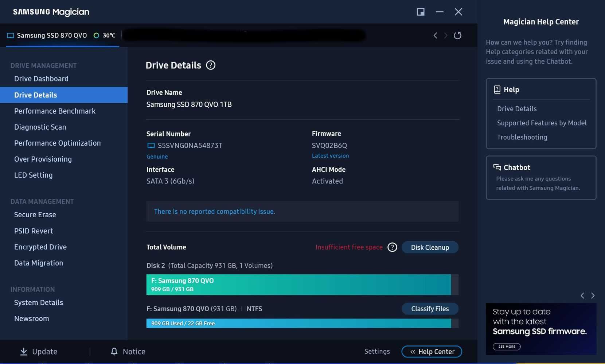The height and width of the screenshot is (364, 605).
Task: Show next Help Center banner
Action: click(593, 296)
